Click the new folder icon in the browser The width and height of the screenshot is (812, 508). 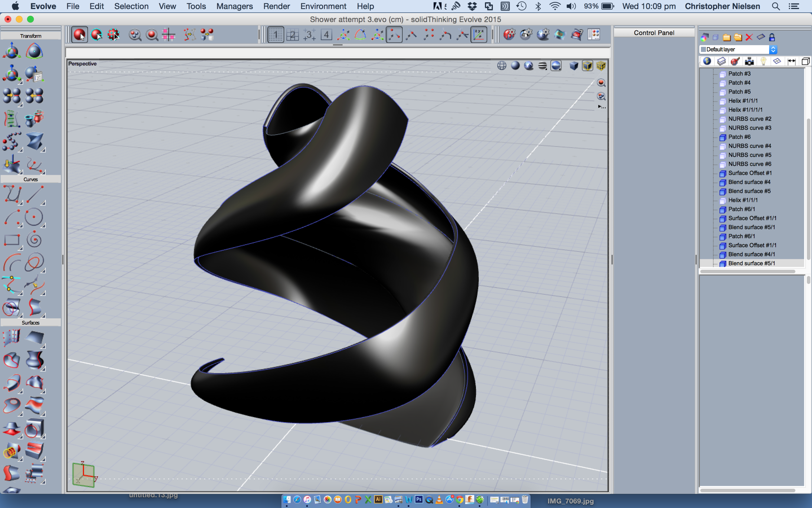tap(726, 37)
